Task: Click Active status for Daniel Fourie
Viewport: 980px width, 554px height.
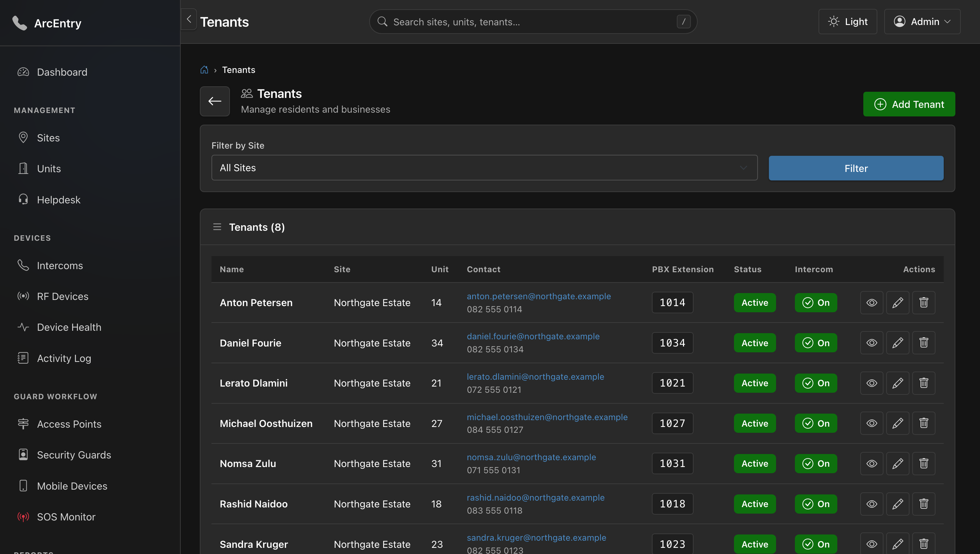Action: 755,343
